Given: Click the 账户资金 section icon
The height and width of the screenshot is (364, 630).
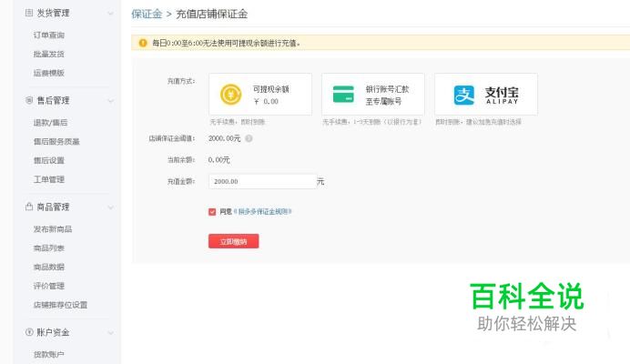Looking at the screenshot, I should point(29,332).
